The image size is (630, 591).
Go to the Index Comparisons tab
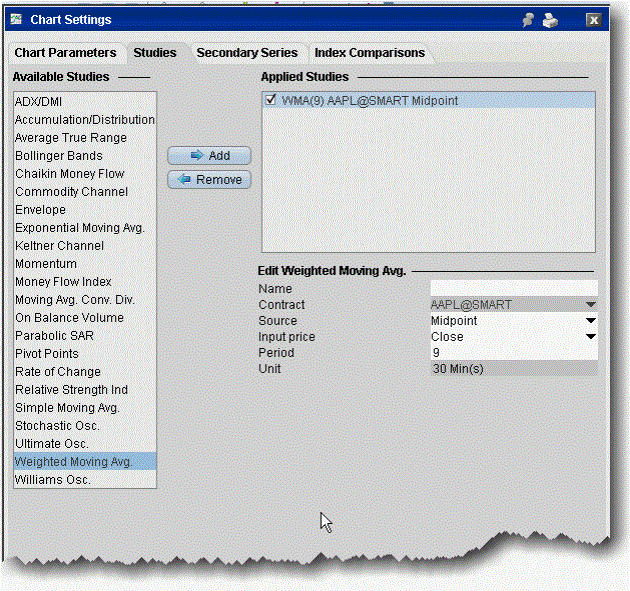coord(369,53)
